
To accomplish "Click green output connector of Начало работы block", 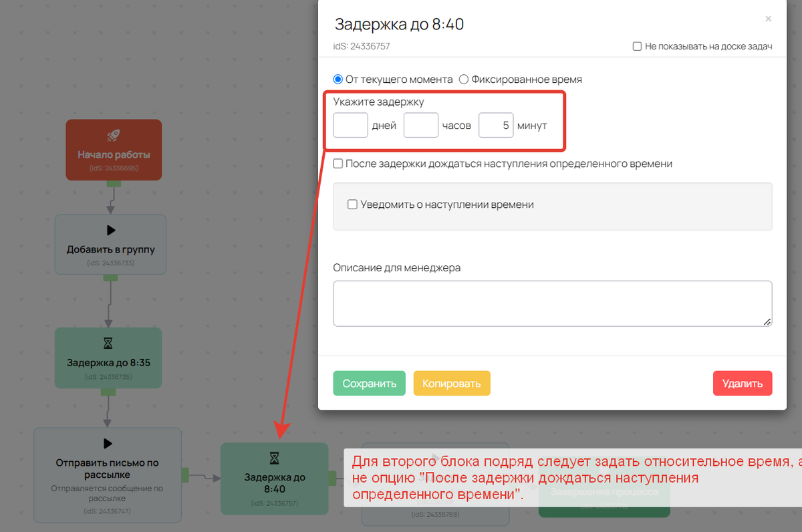I will 114,183.
